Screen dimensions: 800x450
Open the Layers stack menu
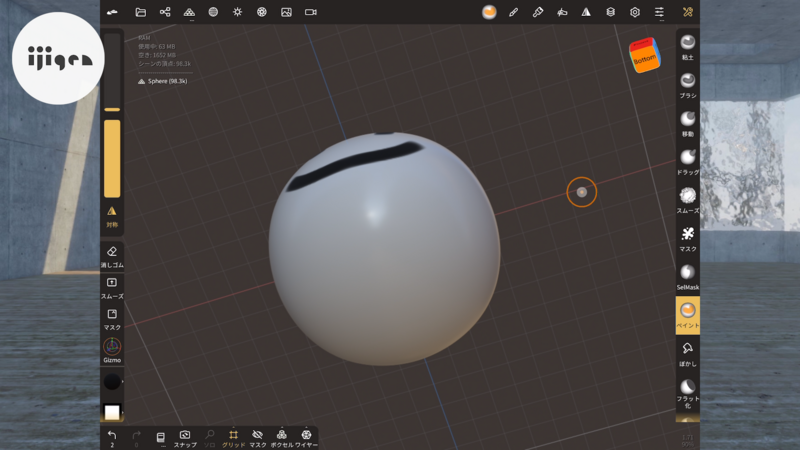coord(611,12)
